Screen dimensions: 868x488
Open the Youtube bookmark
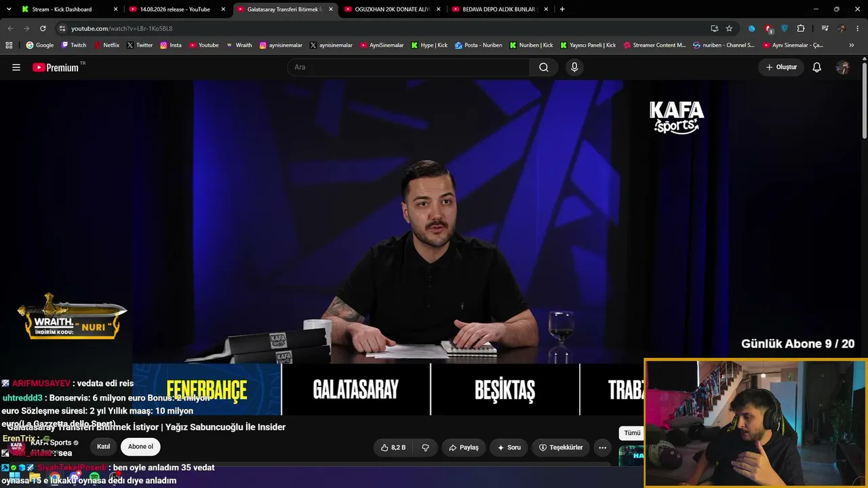click(204, 45)
